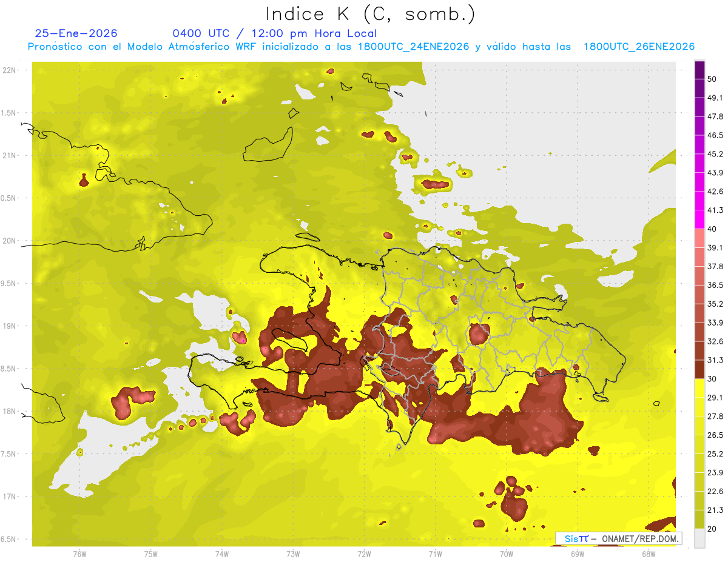Click the color scale label "50"
This screenshot has width=728, height=562.
click(712, 79)
